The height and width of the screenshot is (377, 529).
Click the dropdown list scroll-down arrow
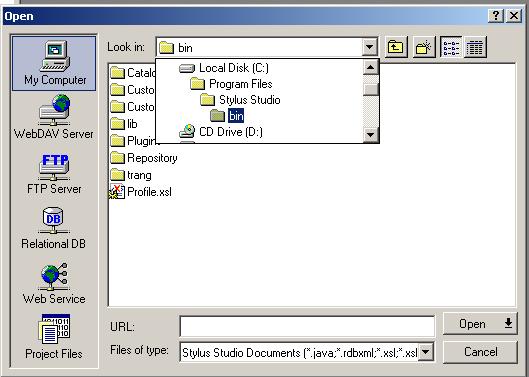tap(370, 135)
